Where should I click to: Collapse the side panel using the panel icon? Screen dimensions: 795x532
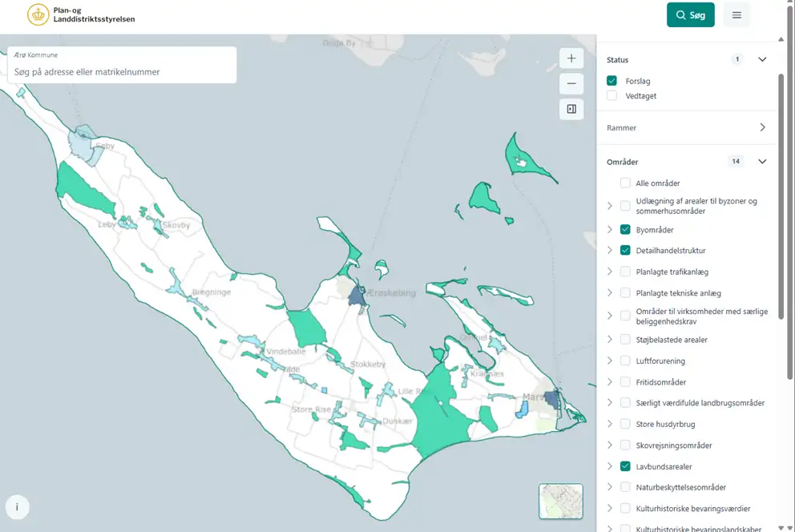pyautogui.click(x=571, y=109)
